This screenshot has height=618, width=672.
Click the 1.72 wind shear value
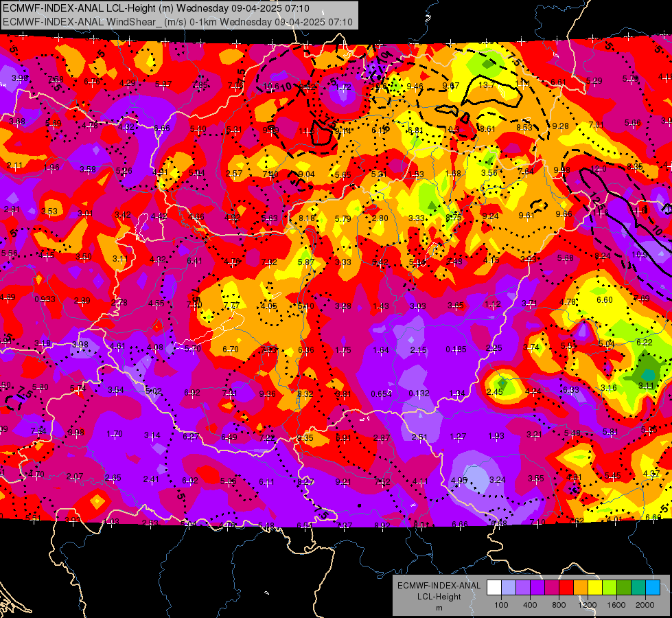click(343, 87)
